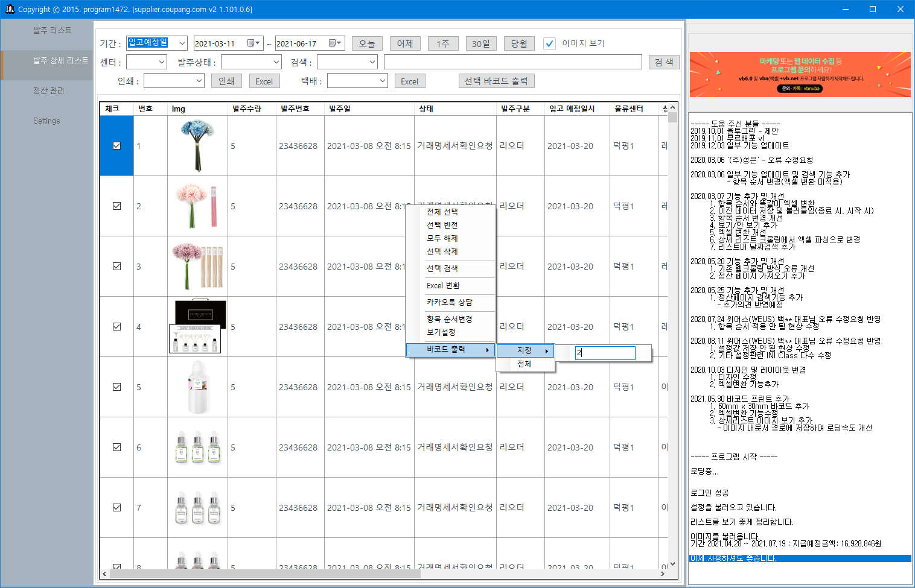Image resolution: width=915 pixels, height=588 pixels.
Task: Click the application logo in the title bar
Action: coord(9,9)
